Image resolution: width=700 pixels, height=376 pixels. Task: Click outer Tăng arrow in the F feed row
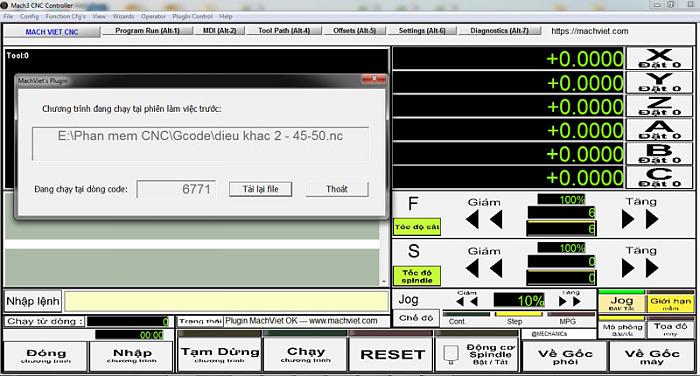[652, 220]
